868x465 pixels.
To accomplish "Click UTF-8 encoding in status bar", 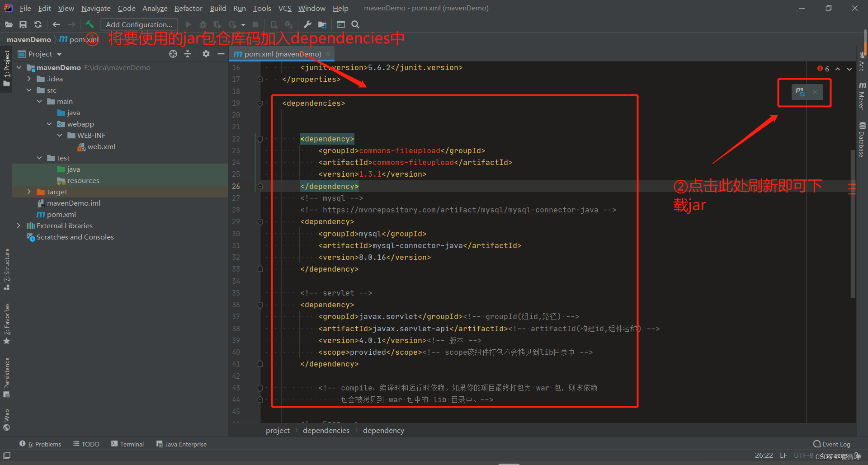I will 803,456.
